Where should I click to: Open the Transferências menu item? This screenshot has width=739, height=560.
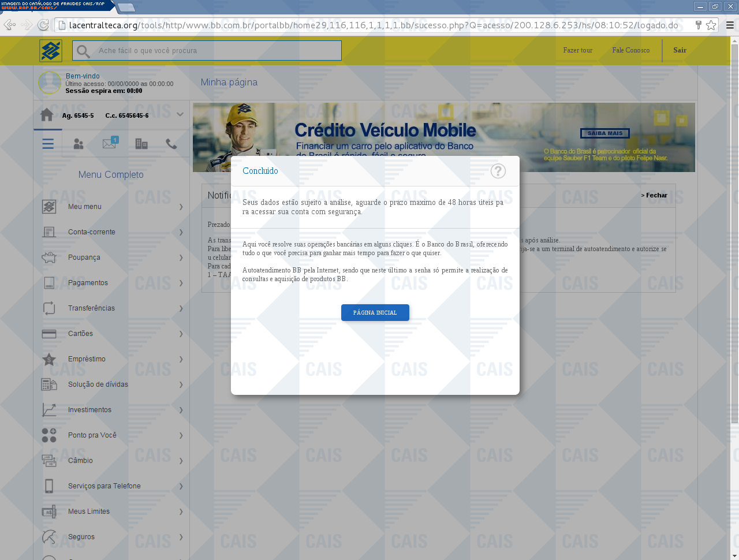tap(91, 308)
